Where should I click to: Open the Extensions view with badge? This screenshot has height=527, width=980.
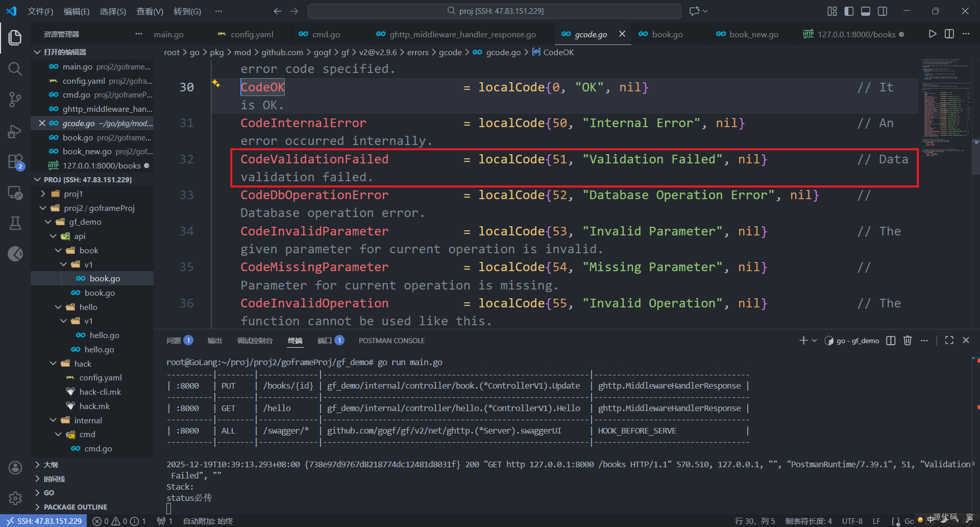pyautogui.click(x=15, y=162)
